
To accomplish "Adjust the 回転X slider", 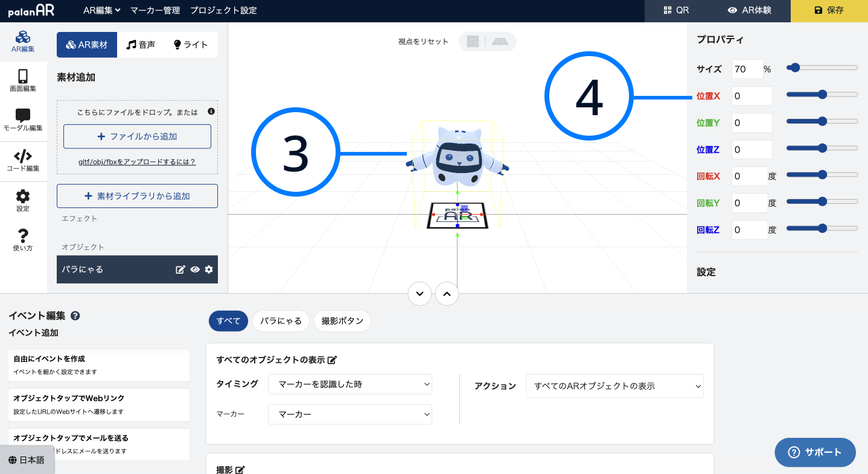I will [x=822, y=175].
